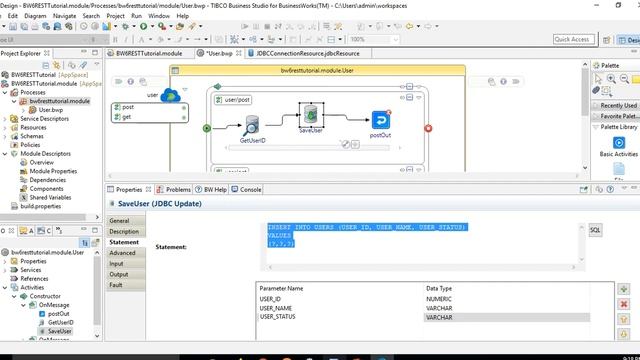Click Palette zoom in magnifier
Screen dimensions: 640x360
pos(611,78)
